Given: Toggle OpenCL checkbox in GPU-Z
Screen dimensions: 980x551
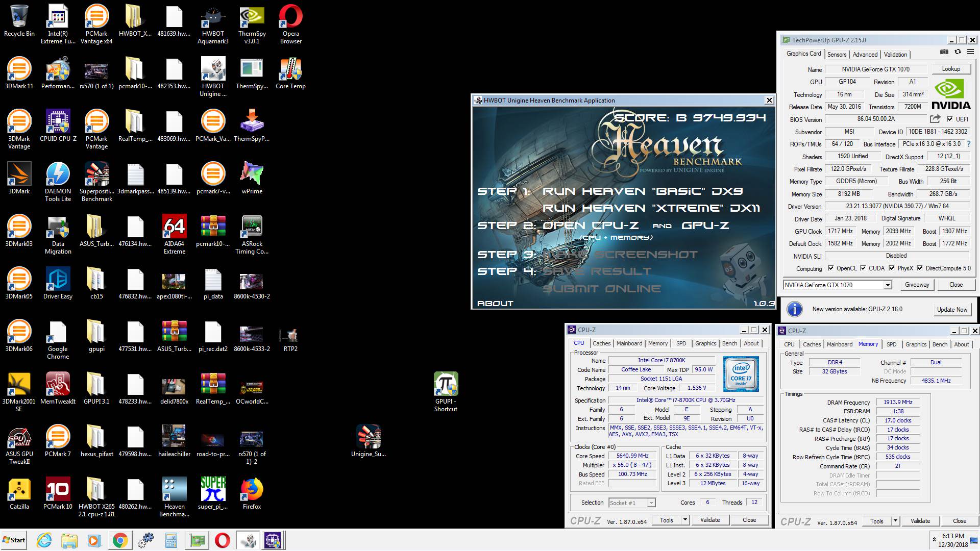Looking at the screenshot, I should (831, 268).
